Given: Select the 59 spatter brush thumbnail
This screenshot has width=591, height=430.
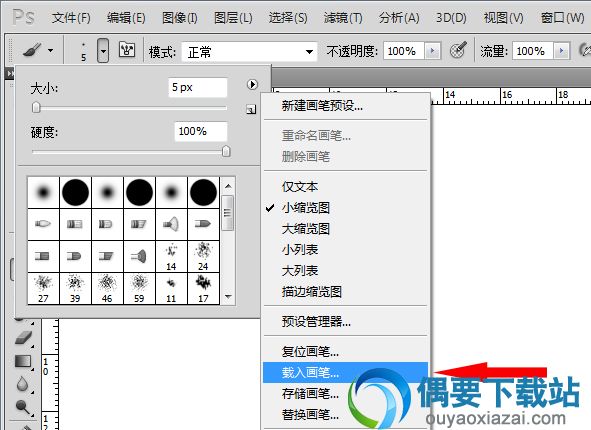Looking at the screenshot, I should [139, 288].
